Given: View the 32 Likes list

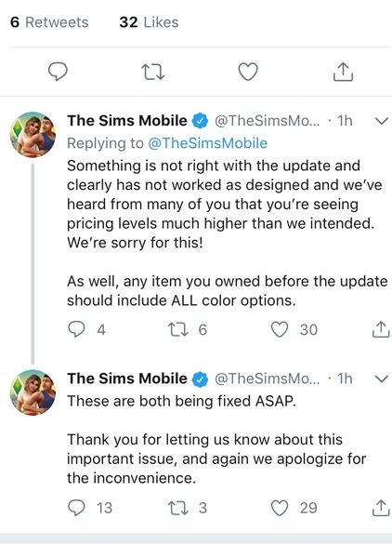Looking at the screenshot, I should pyautogui.click(x=149, y=22).
